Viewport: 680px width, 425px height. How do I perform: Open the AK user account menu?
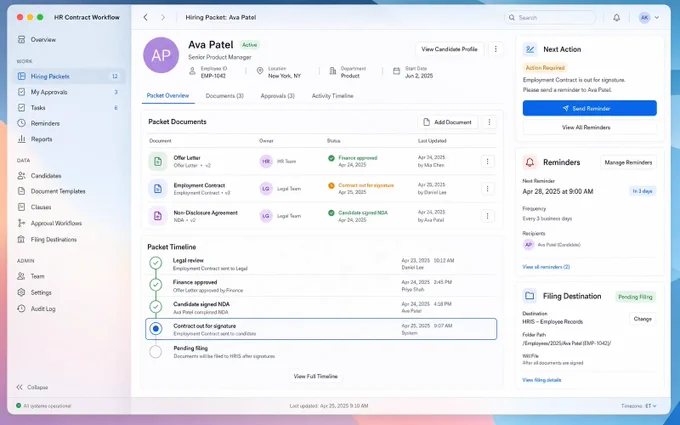(x=649, y=17)
